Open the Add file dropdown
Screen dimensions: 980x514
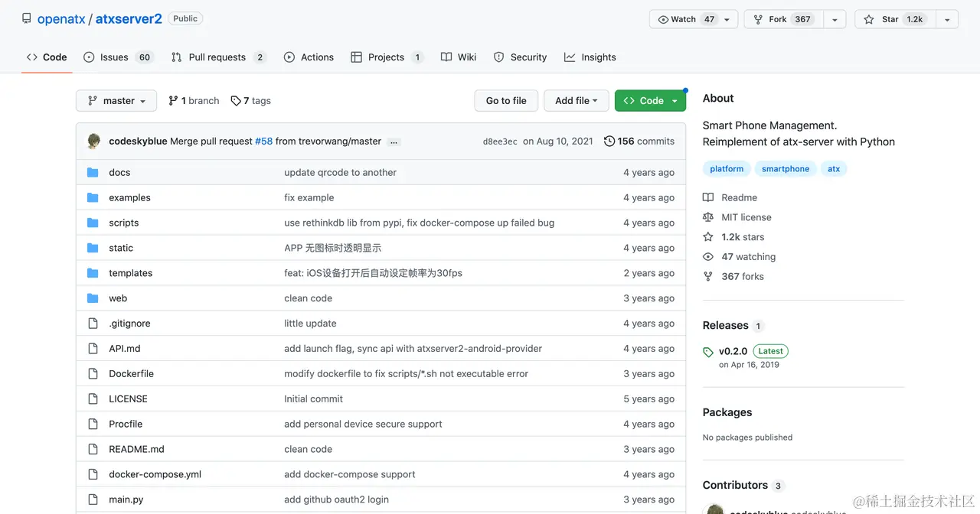(577, 101)
